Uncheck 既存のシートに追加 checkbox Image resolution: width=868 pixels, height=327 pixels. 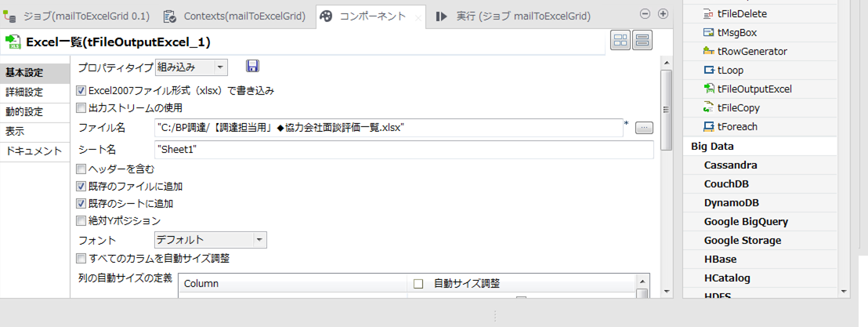[x=81, y=203]
